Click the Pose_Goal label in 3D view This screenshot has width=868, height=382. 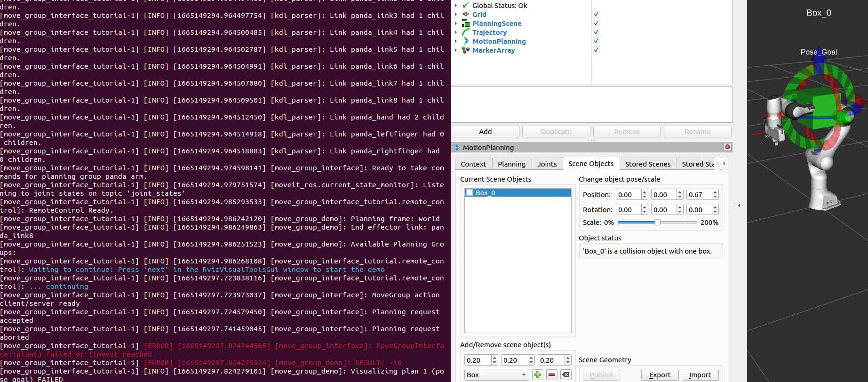coord(819,52)
